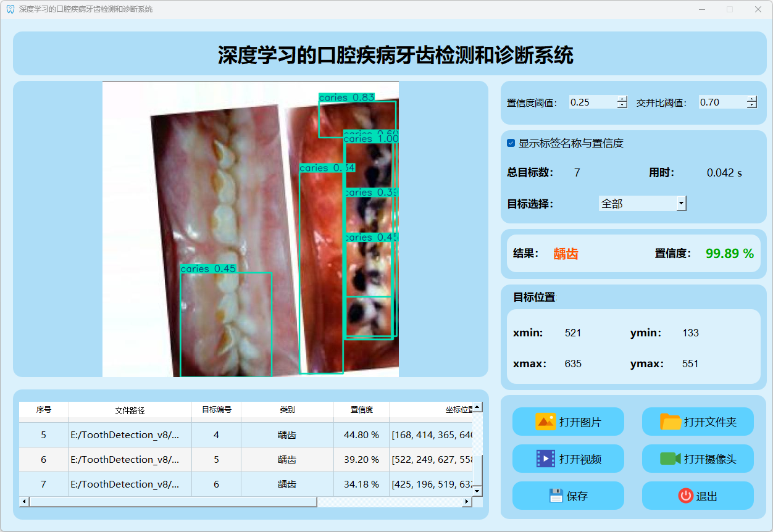This screenshot has height=532, width=773.
Task: Click the 类别 column header in results table
Action: click(x=287, y=410)
